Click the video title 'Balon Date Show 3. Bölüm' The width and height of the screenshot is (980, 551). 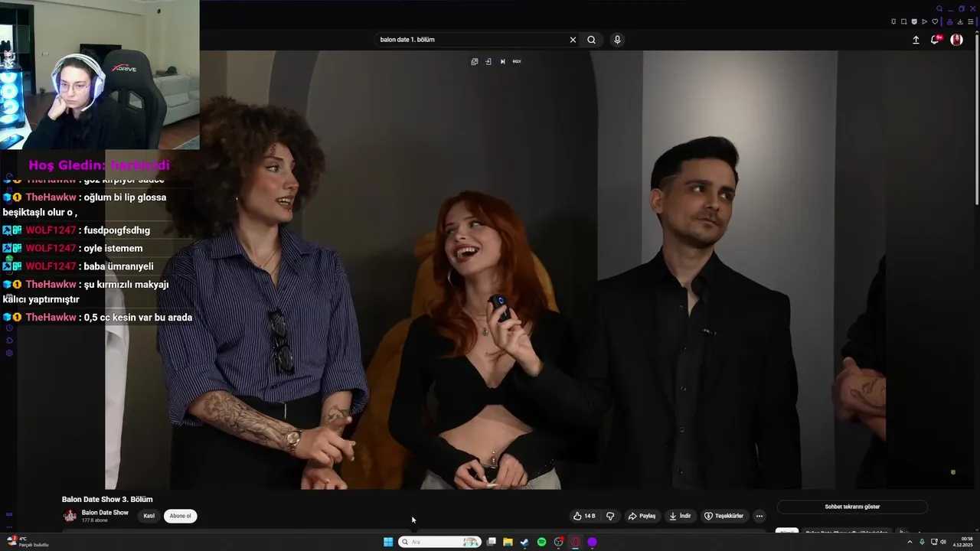pyautogui.click(x=107, y=500)
